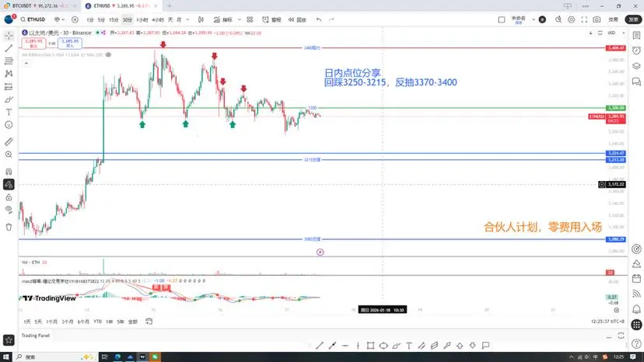Open the Trading Panel tab
Viewport: 644px width, 362px height.
(x=35, y=336)
